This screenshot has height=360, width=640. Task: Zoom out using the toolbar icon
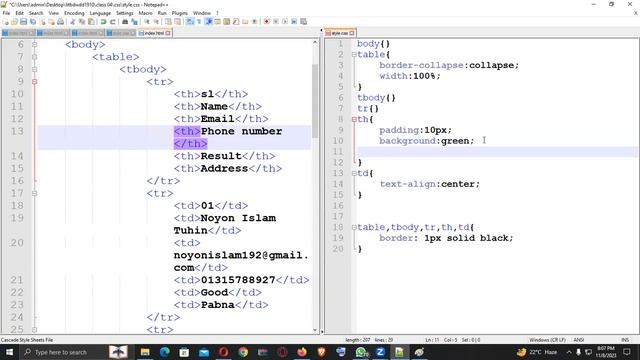click(x=156, y=21)
